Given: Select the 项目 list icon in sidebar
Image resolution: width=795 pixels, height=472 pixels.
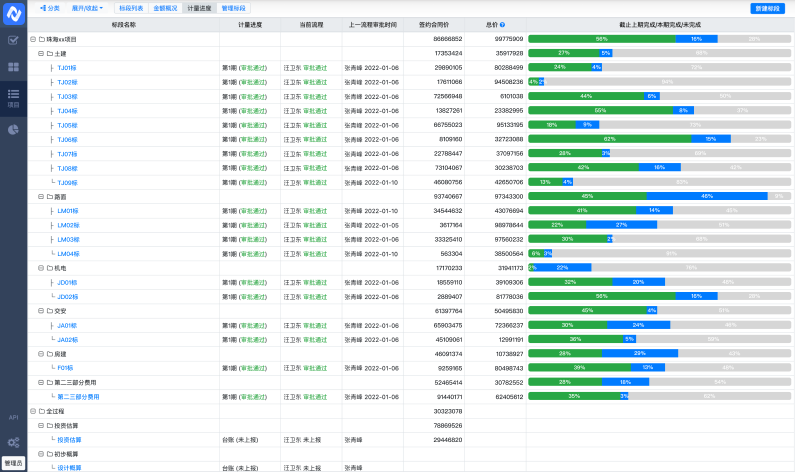Looking at the screenshot, I should point(13,96).
